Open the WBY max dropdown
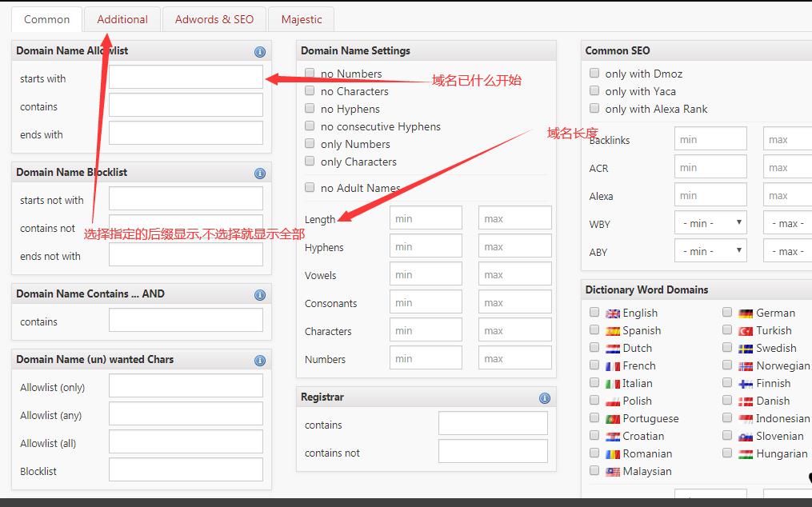 788,223
